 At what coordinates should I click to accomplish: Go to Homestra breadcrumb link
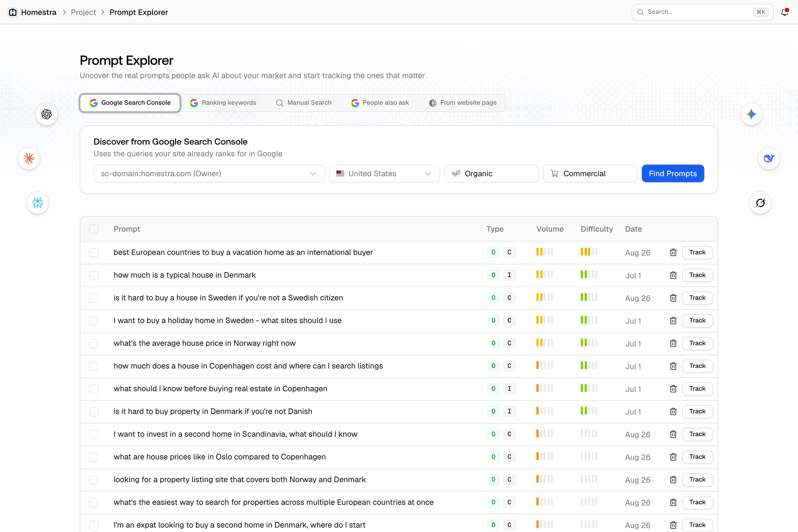point(39,12)
